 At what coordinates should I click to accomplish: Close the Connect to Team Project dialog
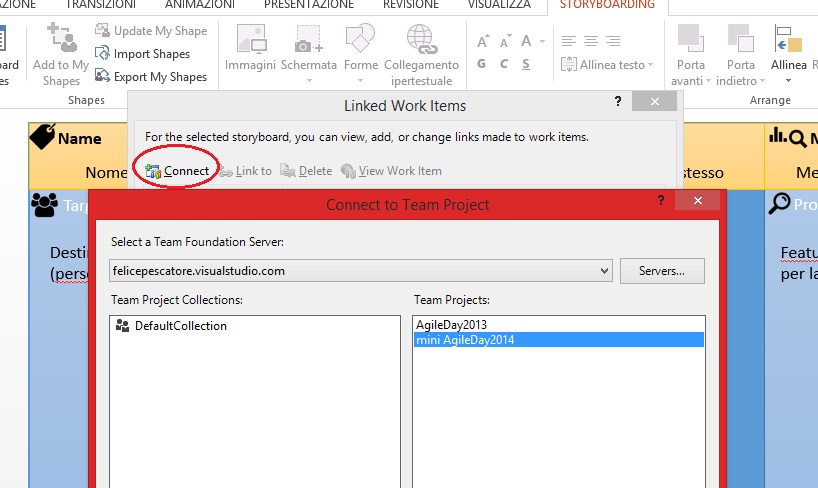698,200
